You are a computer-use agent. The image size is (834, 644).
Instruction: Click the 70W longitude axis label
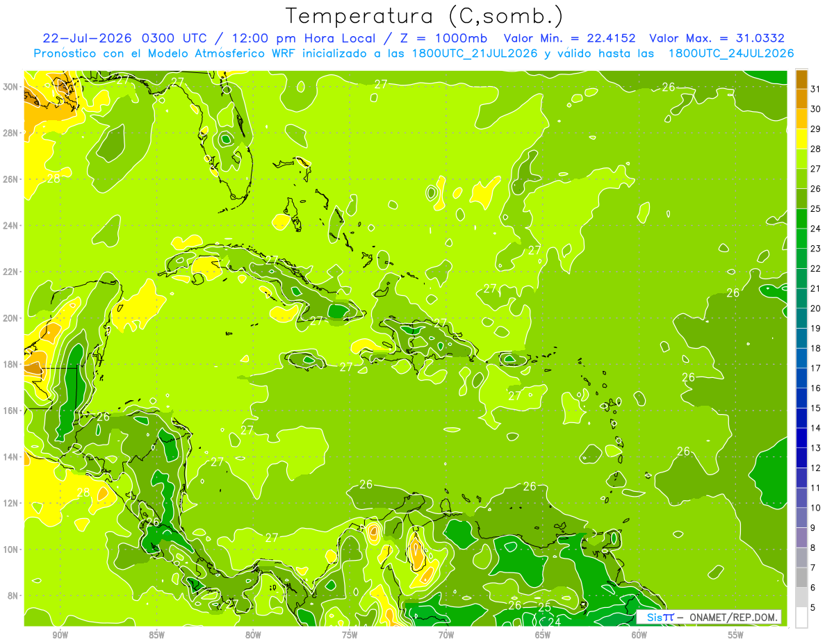(x=446, y=636)
